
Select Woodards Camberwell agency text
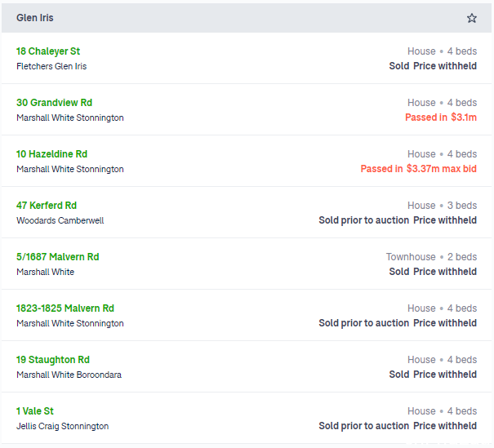coord(60,220)
